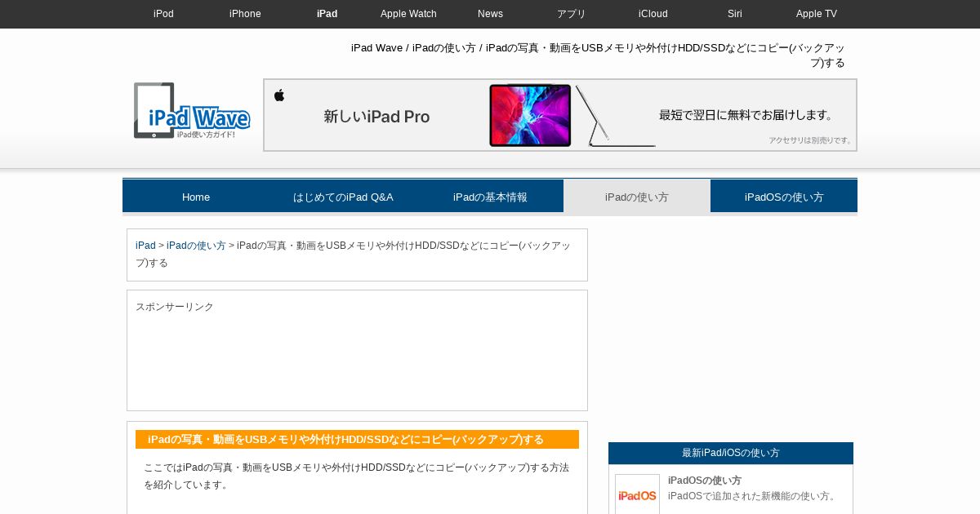
Task: Click iPadOSで追加された新機能の使い方 description
Action: click(753, 496)
